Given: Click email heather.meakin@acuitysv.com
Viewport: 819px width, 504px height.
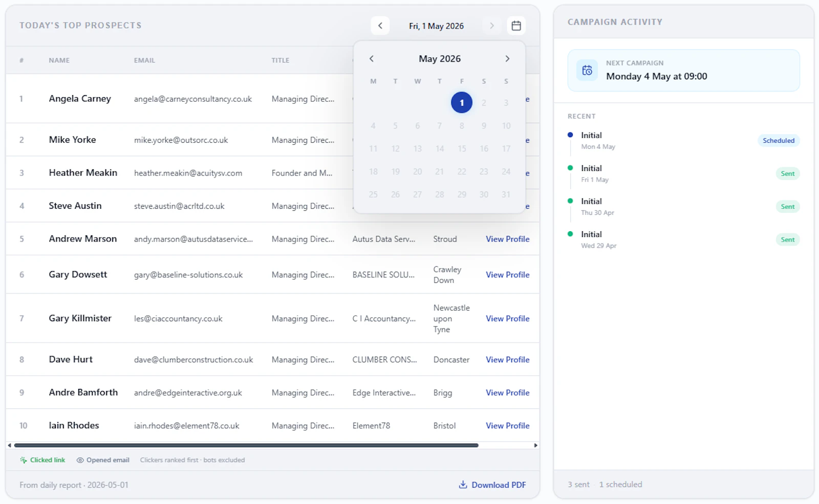Looking at the screenshot, I should click(188, 173).
